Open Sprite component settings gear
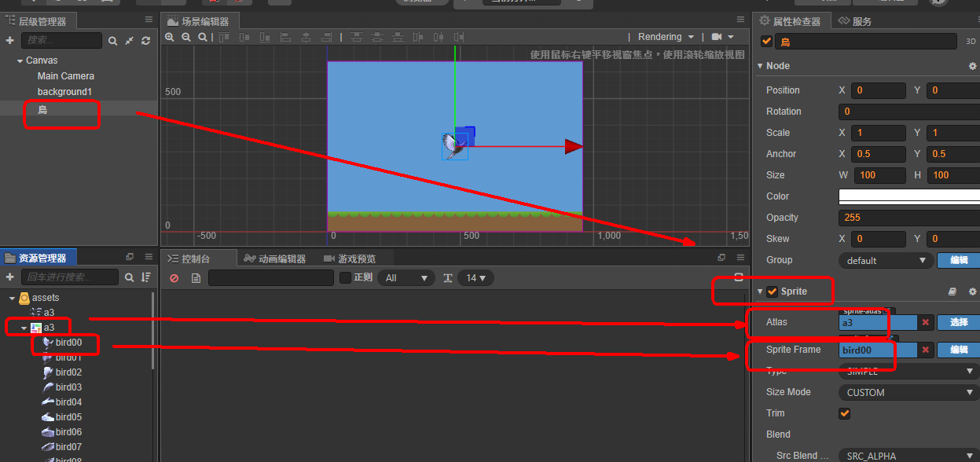 (972, 291)
